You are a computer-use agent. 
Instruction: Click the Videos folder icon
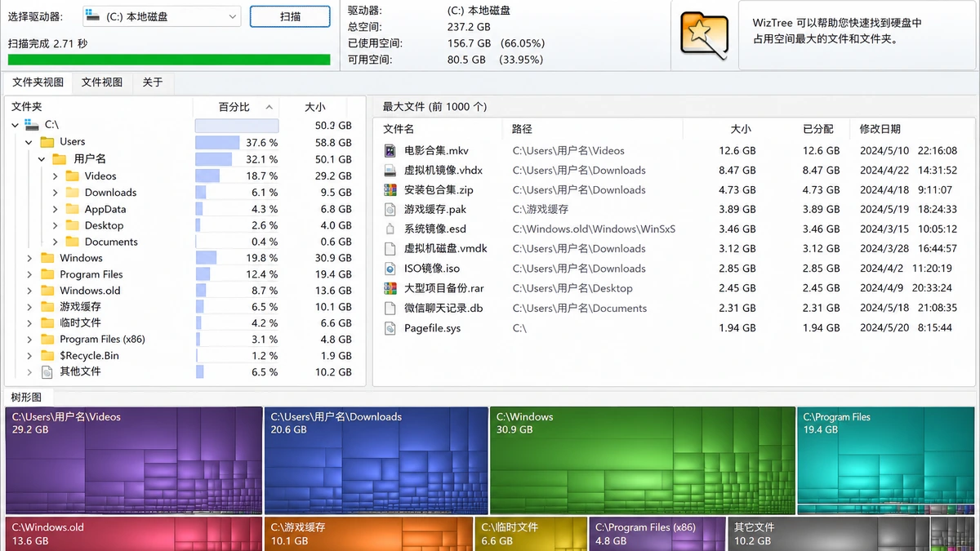click(x=72, y=176)
